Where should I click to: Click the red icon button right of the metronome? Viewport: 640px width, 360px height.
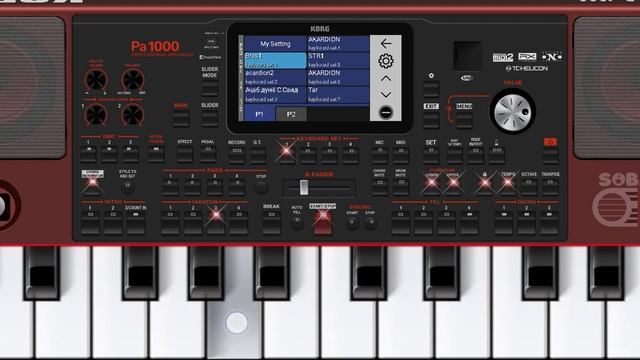coord(550,156)
